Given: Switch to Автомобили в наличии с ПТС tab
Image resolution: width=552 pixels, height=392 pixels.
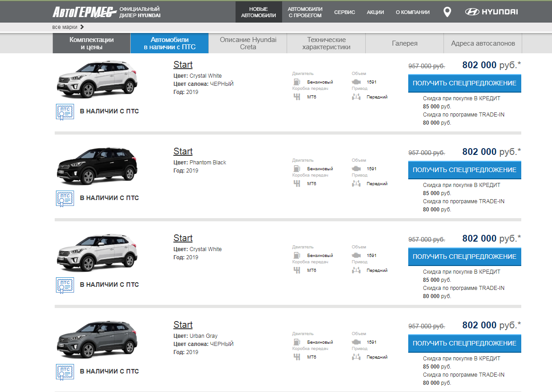Looking at the screenshot, I should tap(170, 43).
